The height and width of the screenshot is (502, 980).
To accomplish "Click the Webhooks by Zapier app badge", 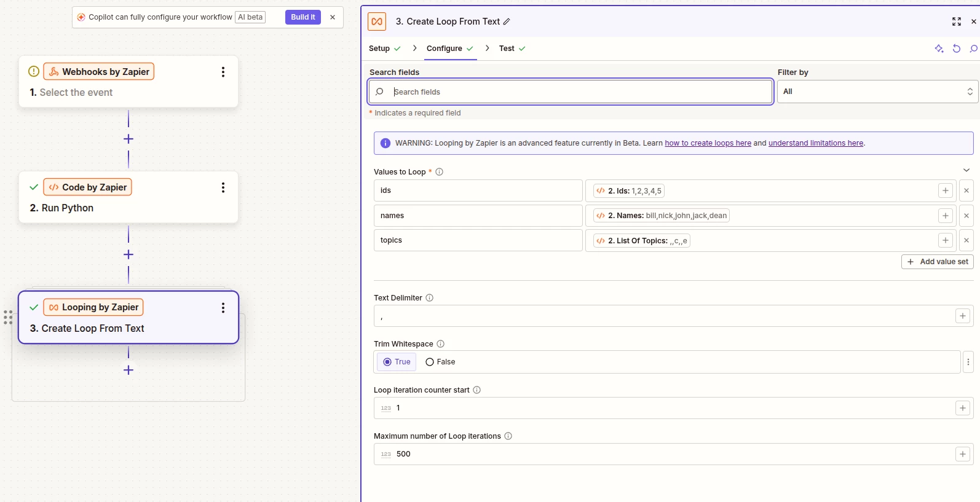I will coord(99,72).
